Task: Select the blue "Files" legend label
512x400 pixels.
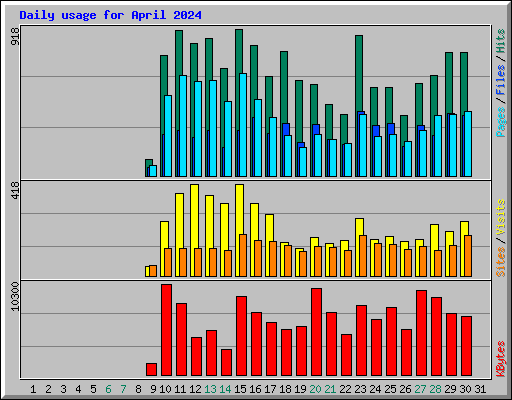Action: (x=500, y=80)
